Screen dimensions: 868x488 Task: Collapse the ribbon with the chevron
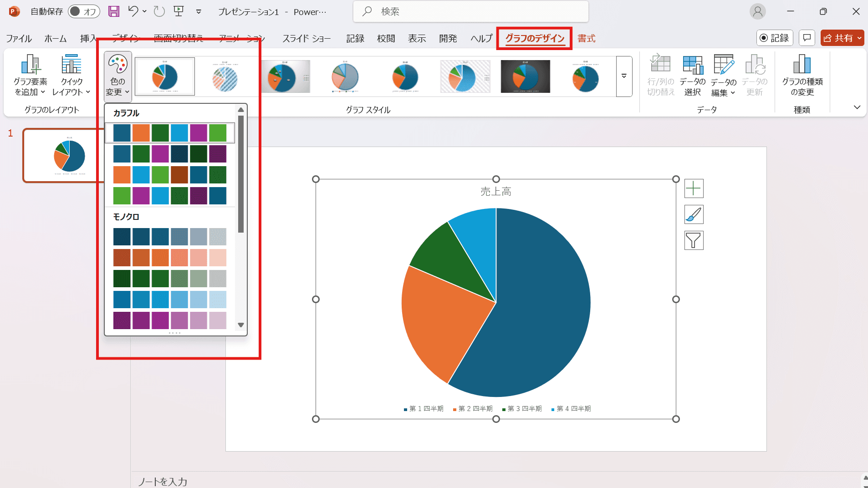pos(857,107)
